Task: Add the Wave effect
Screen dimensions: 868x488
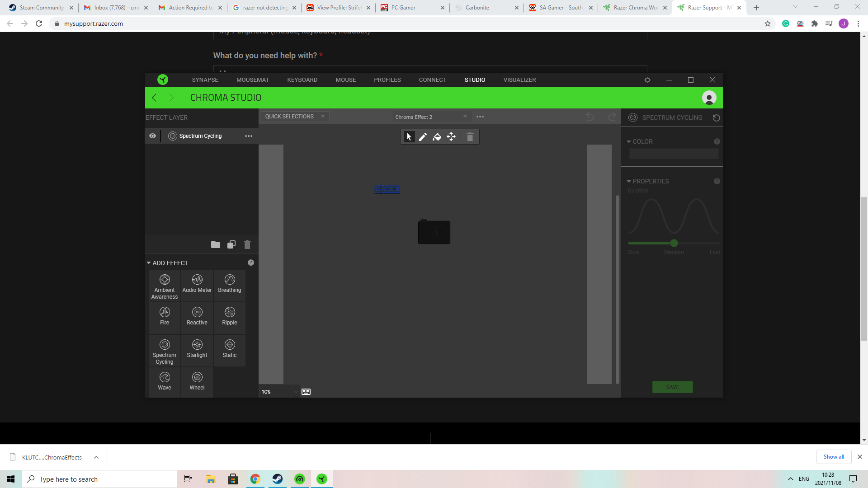Action: click(165, 382)
